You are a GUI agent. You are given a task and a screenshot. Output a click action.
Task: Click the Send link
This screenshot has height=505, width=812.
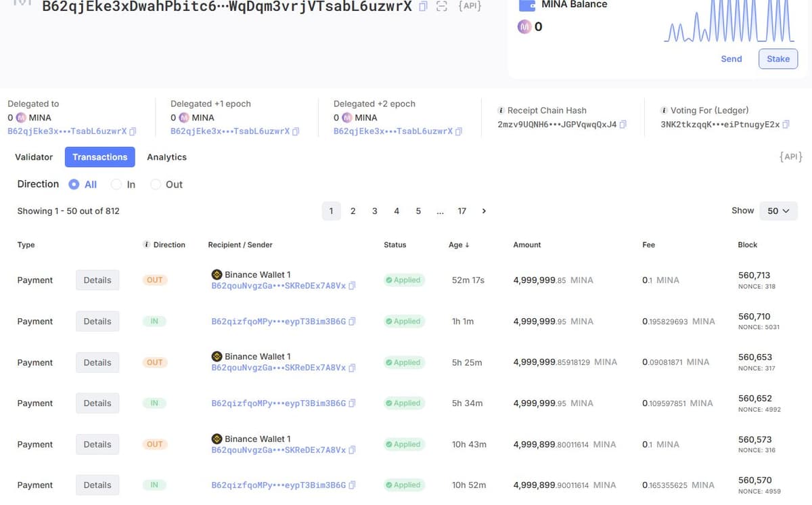[731, 59]
